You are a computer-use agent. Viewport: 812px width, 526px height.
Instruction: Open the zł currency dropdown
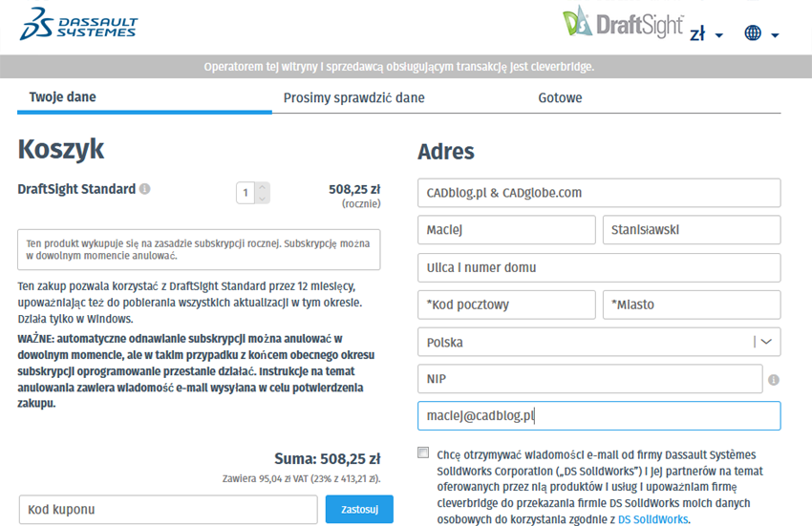pyautogui.click(x=706, y=34)
